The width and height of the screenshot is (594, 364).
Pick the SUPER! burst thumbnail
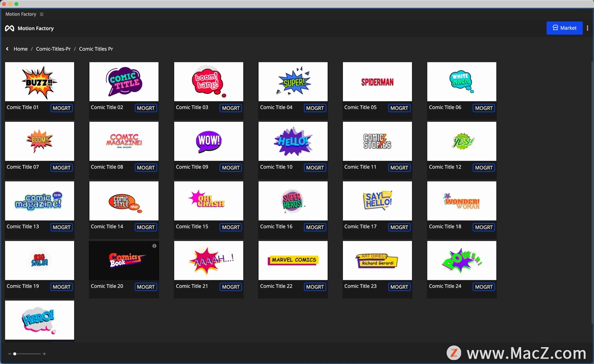pyautogui.click(x=293, y=81)
